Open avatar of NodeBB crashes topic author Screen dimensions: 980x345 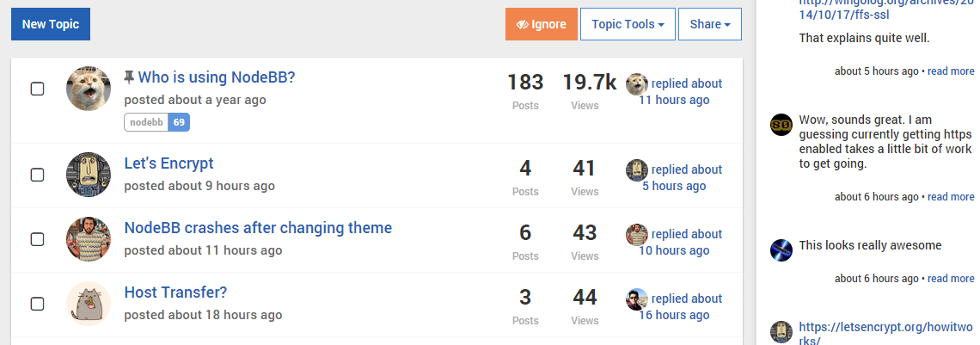tap(89, 239)
